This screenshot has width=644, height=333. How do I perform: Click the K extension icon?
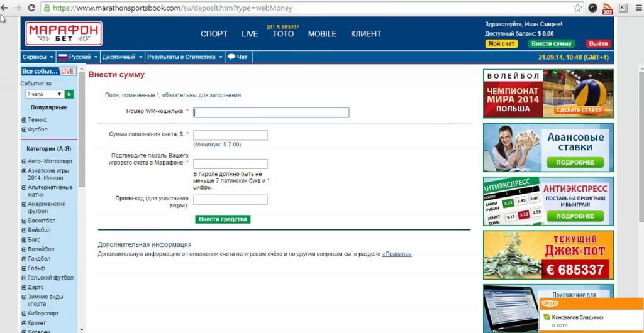pyautogui.click(x=623, y=8)
